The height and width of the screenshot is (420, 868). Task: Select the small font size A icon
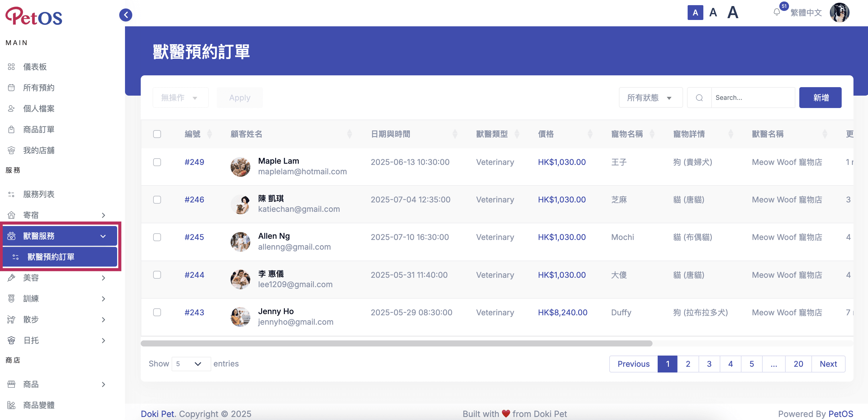[695, 13]
